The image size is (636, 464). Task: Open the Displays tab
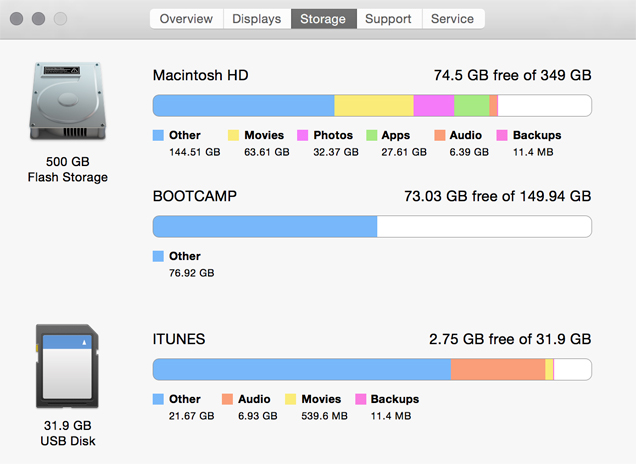click(257, 19)
